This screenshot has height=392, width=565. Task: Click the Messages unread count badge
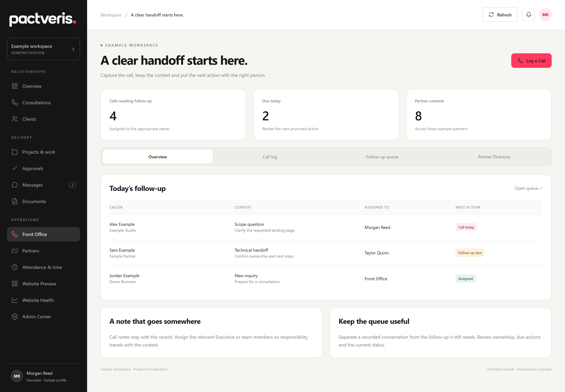[x=72, y=185]
